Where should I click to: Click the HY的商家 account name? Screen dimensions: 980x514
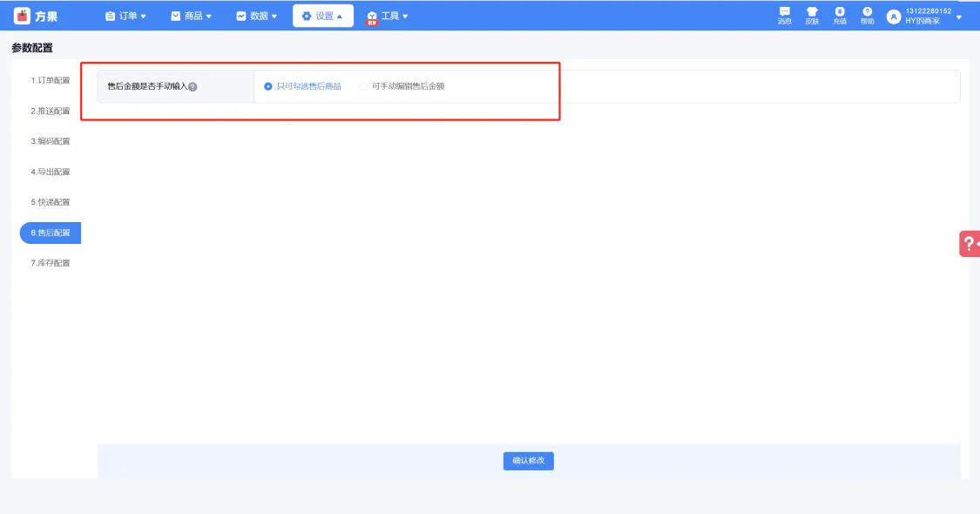coord(923,21)
